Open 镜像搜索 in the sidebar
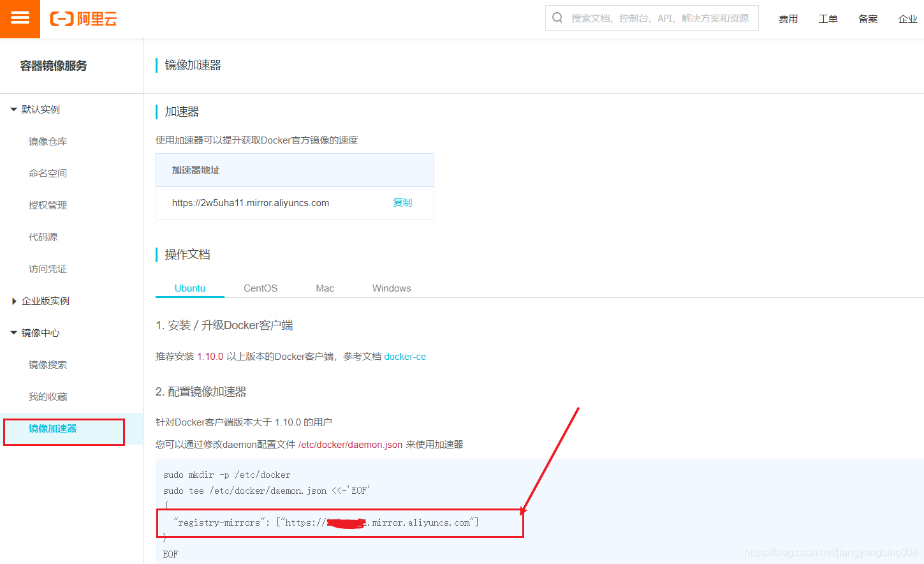 (48, 365)
